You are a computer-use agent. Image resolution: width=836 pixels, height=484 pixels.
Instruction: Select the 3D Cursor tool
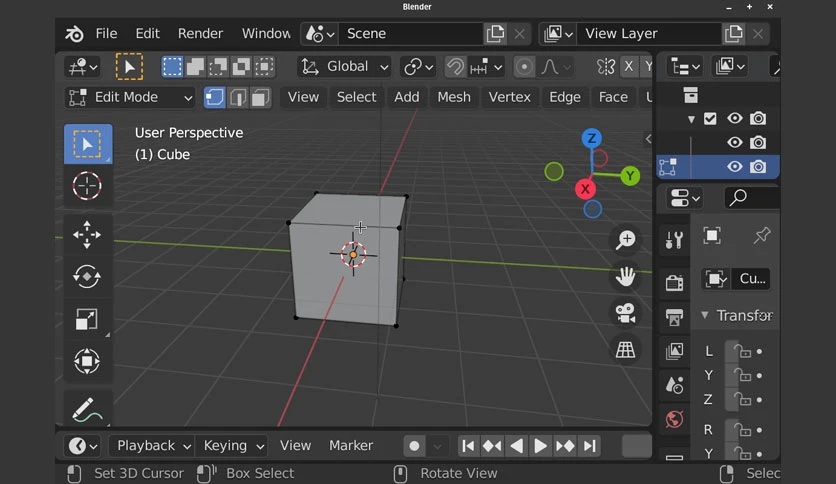pos(87,186)
